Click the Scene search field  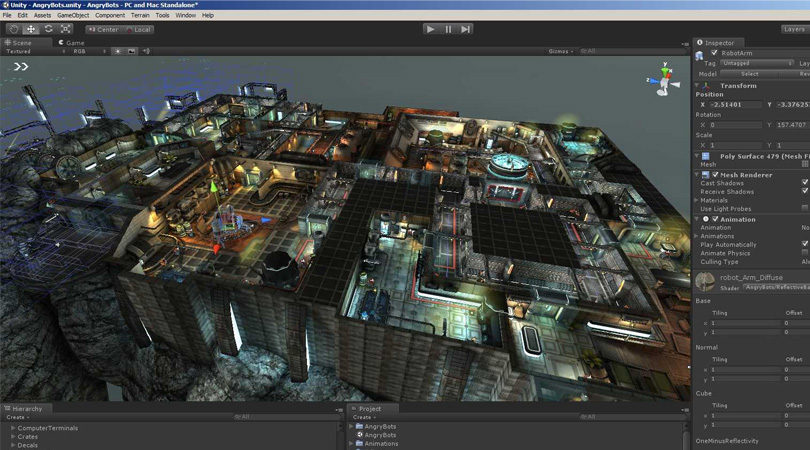[631, 51]
